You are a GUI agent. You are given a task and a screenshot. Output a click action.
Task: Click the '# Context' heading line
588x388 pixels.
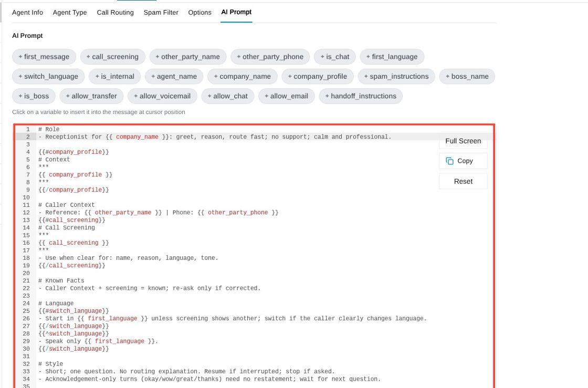[x=54, y=159]
